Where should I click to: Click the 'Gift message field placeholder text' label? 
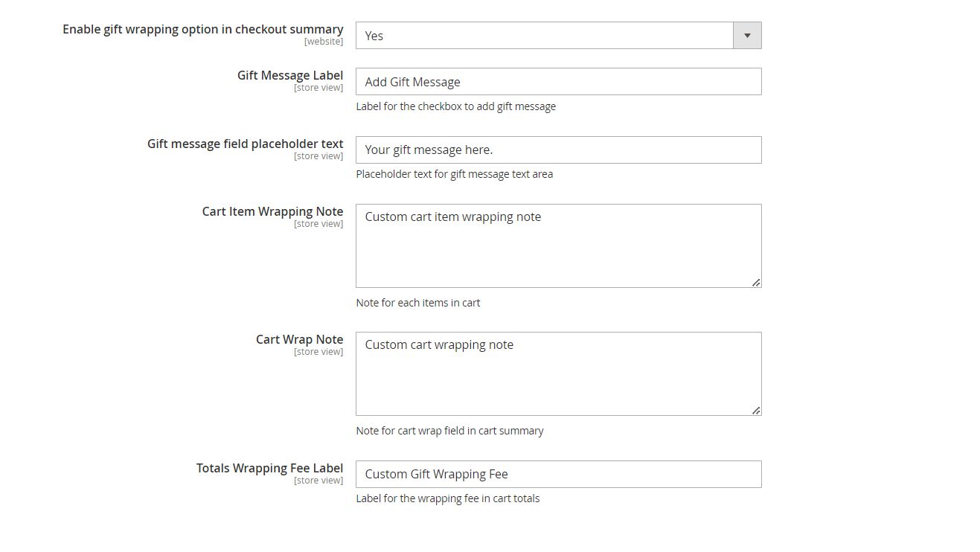(245, 144)
